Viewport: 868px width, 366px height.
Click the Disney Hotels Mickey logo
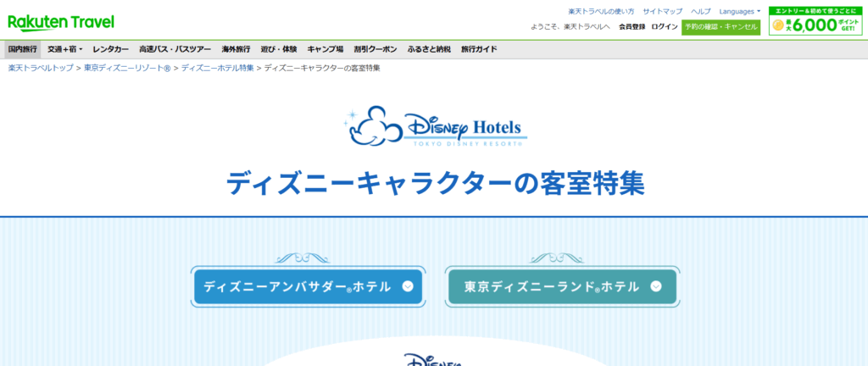coord(436,126)
